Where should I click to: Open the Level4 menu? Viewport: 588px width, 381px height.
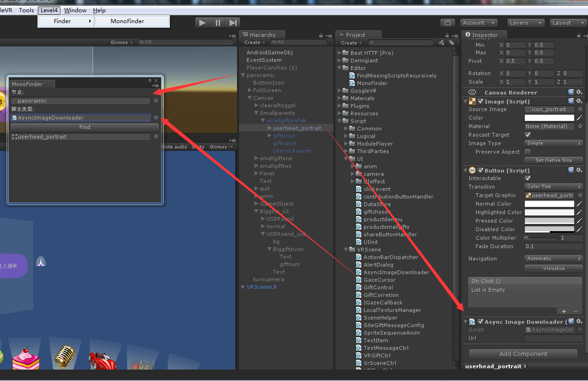point(49,10)
